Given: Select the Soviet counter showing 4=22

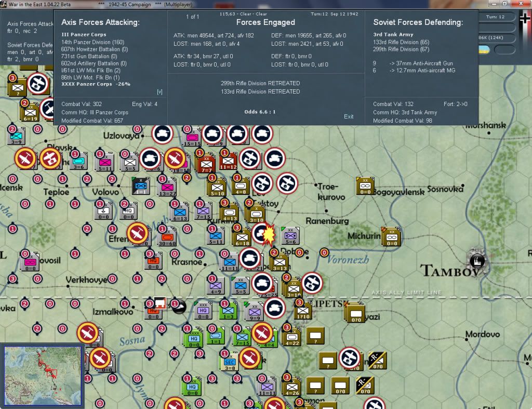Looking at the screenshot, I should 292,337.
